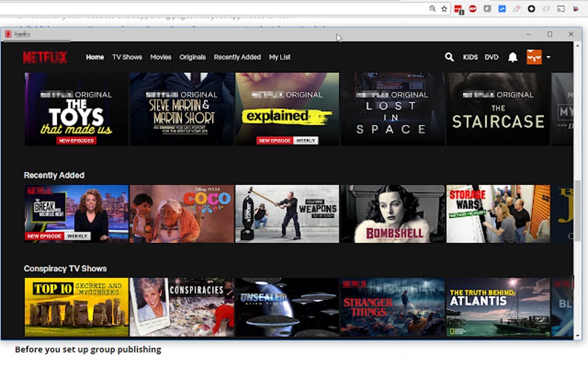Open Netflix search with magnifier icon

click(x=449, y=57)
